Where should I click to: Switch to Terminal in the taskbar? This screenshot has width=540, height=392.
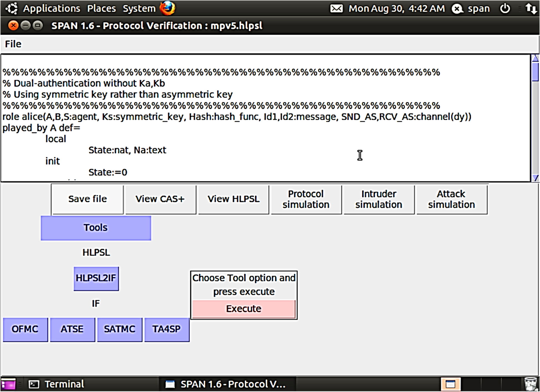[x=57, y=384]
